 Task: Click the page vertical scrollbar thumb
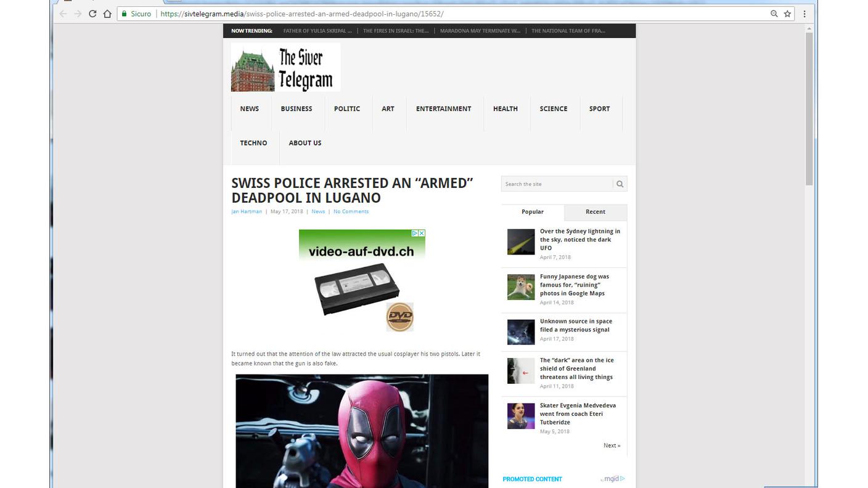(809, 108)
